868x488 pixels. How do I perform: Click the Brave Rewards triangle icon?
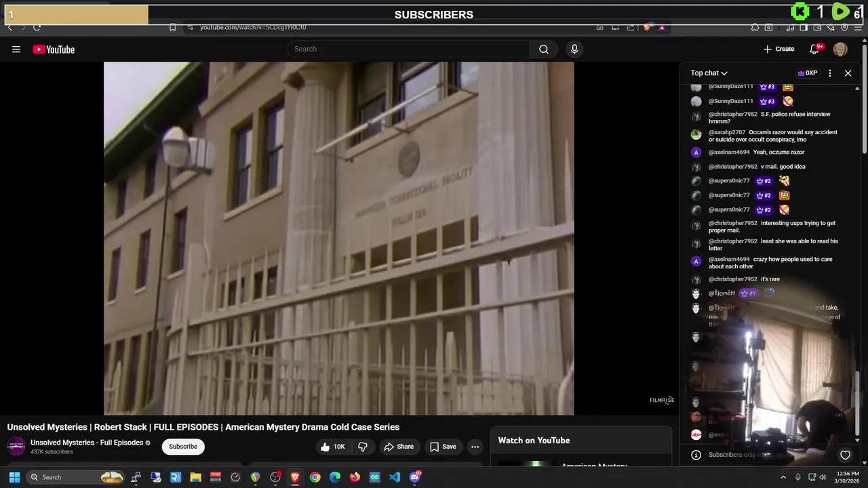click(662, 27)
